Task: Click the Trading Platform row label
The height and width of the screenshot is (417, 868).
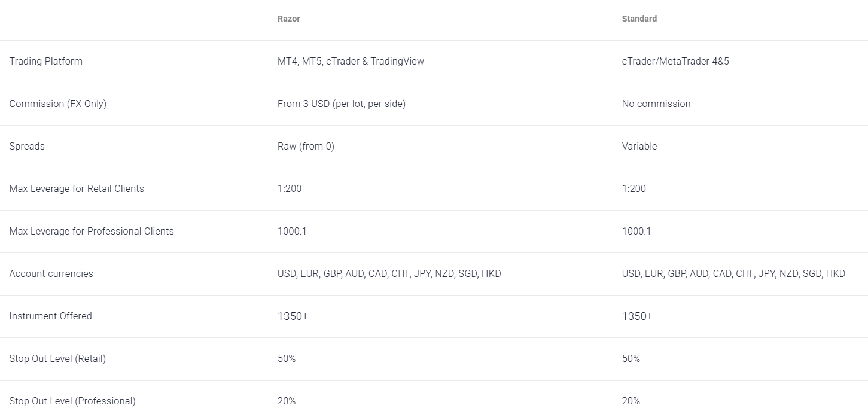Action: point(46,61)
